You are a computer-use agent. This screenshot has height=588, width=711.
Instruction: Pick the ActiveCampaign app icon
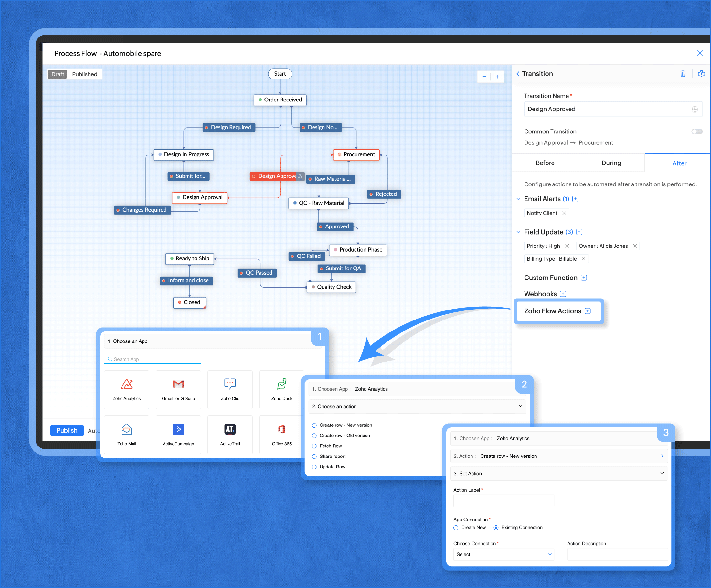pyautogui.click(x=178, y=434)
